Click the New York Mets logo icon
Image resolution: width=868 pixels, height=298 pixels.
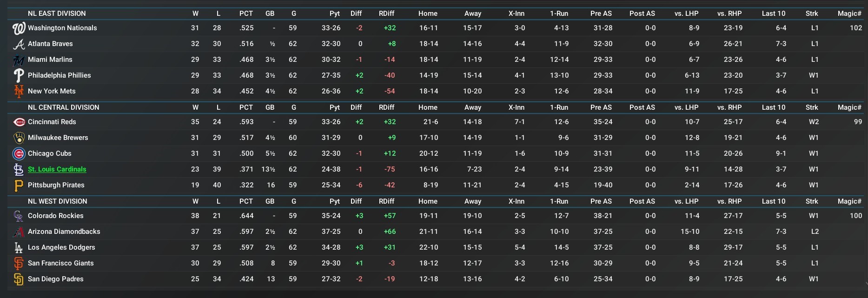19,92
